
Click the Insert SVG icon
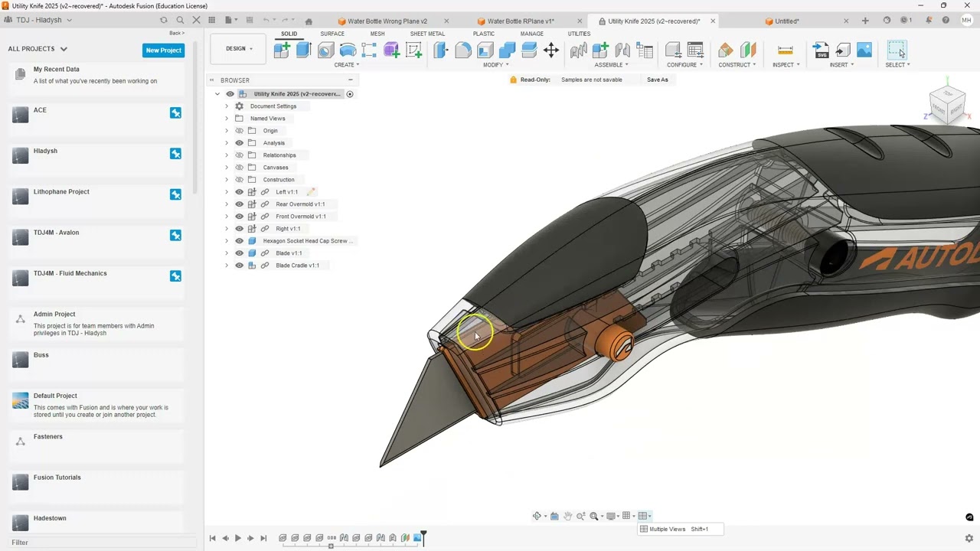821,51
